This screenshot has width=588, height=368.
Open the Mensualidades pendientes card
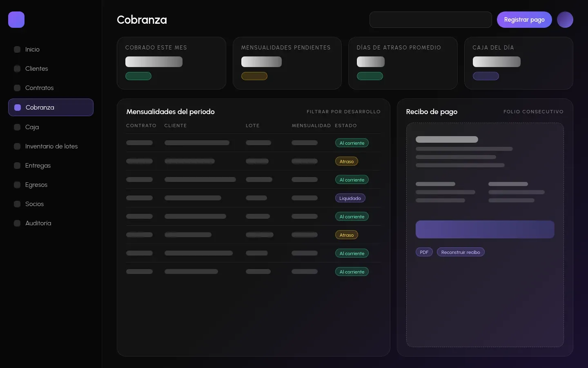[x=287, y=63]
